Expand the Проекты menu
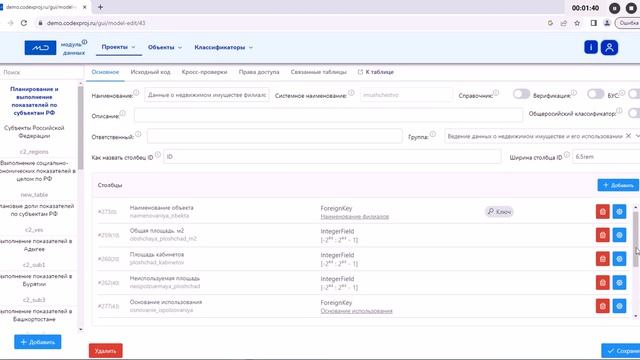This screenshot has height=360, width=640. tap(118, 47)
